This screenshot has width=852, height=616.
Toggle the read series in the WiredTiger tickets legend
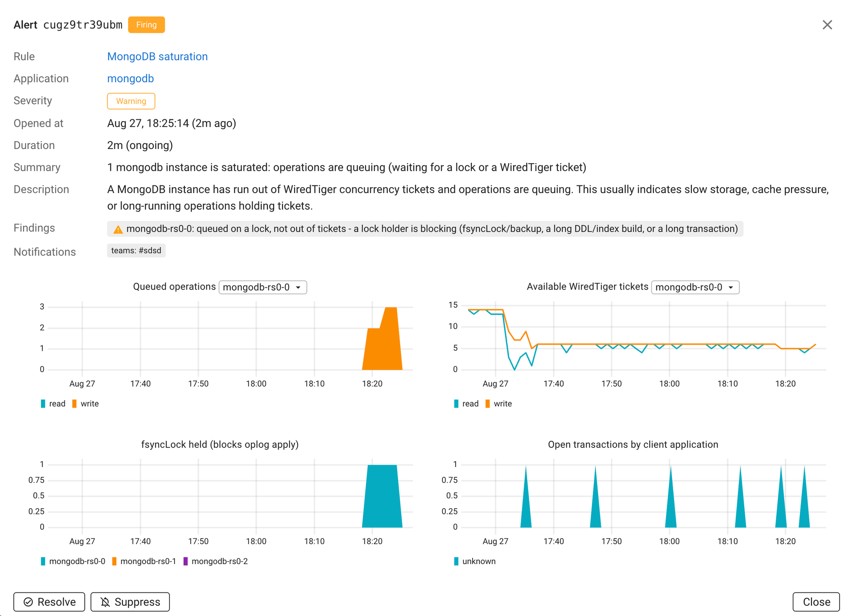click(466, 404)
